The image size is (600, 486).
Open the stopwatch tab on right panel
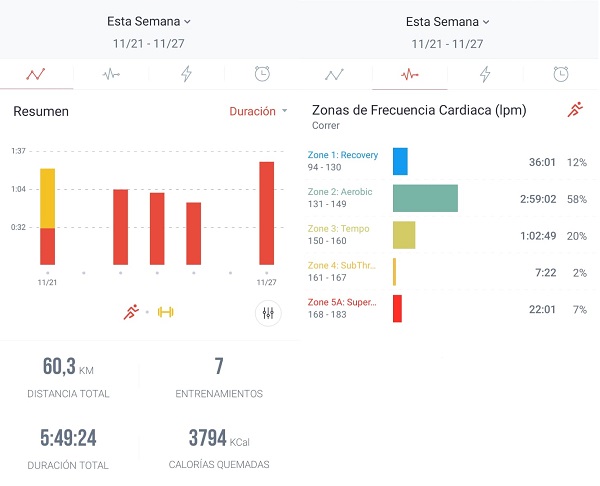click(x=561, y=74)
